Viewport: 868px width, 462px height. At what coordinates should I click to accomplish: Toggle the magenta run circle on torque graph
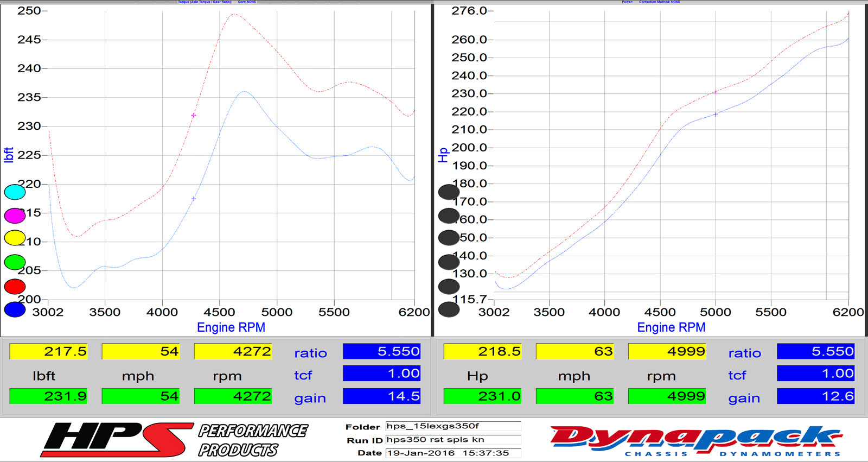tap(15, 216)
